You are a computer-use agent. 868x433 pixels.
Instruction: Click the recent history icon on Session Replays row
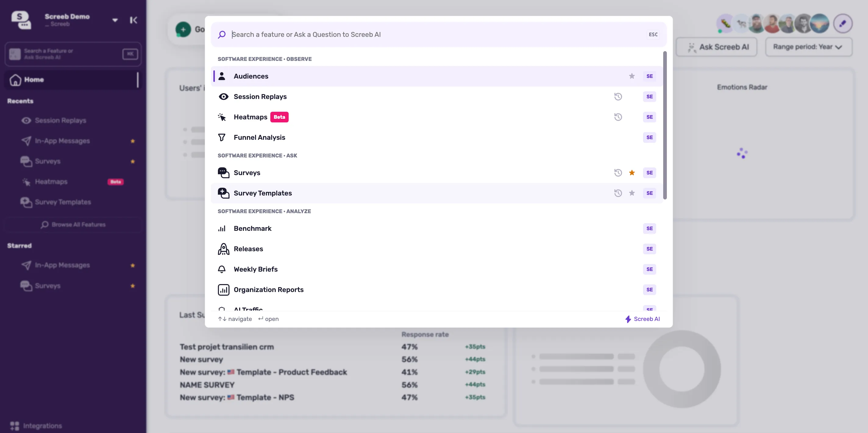618,97
